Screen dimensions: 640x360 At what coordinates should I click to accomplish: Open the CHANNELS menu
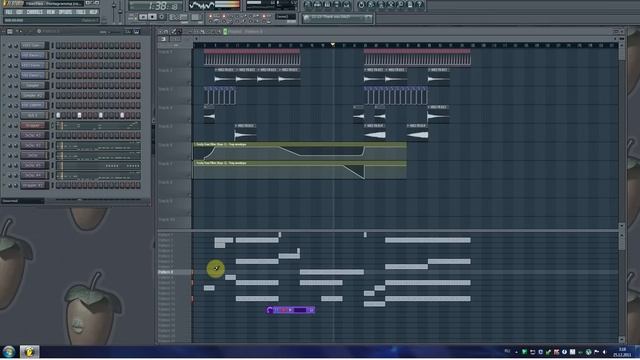click(35, 12)
